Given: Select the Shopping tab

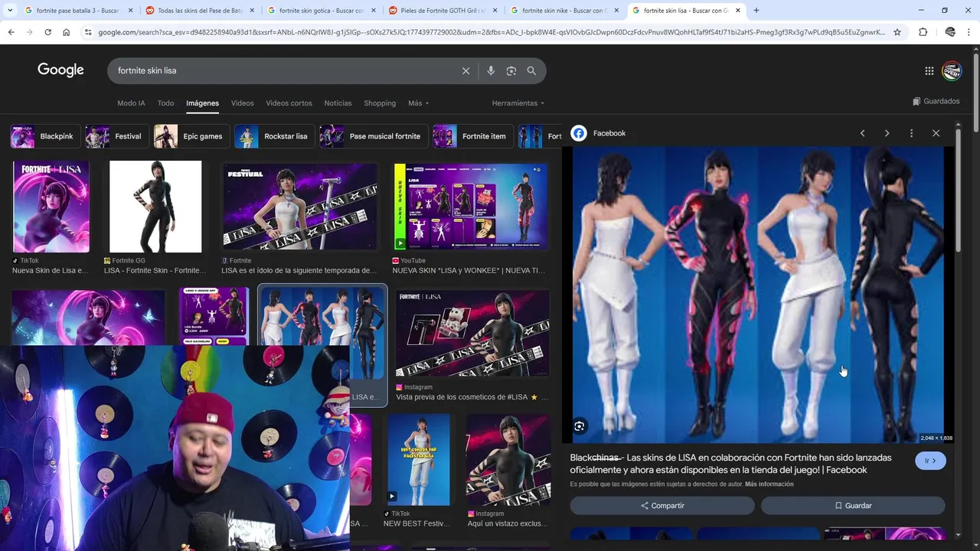Looking at the screenshot, I should [x=380, y=103].
